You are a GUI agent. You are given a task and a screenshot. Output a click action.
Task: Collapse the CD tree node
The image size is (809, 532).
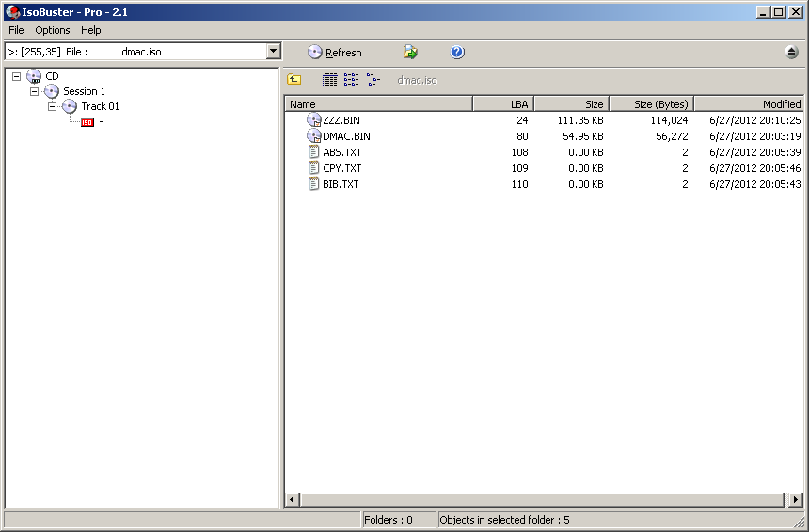[x=17, y=76]
